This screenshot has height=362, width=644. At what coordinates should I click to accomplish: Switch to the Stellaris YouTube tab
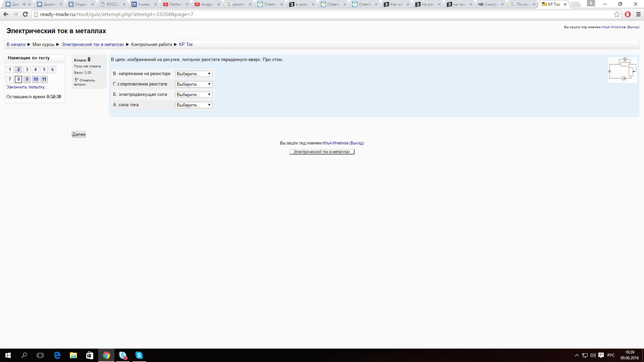click(175, 4)
